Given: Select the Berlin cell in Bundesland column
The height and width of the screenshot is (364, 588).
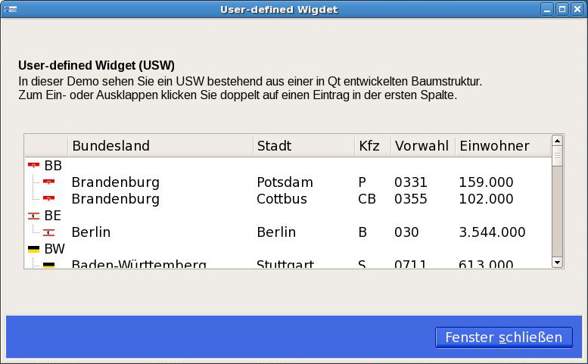Looking at the screenshot, I should point(91,232).
